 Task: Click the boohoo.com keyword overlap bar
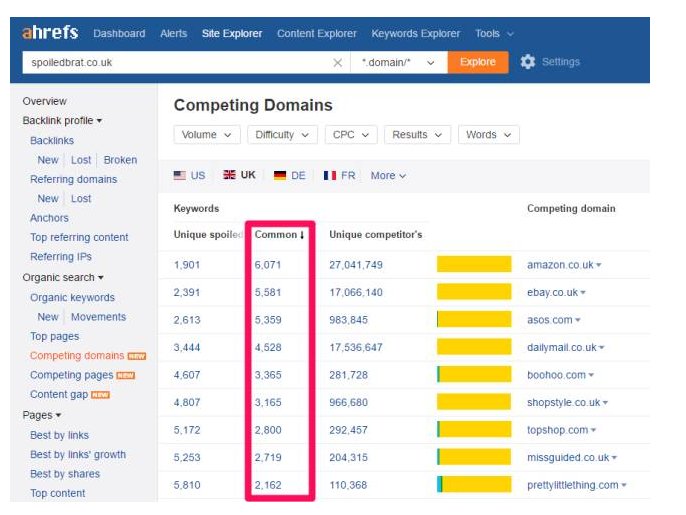pyautogui.click(x=474, y=375)
